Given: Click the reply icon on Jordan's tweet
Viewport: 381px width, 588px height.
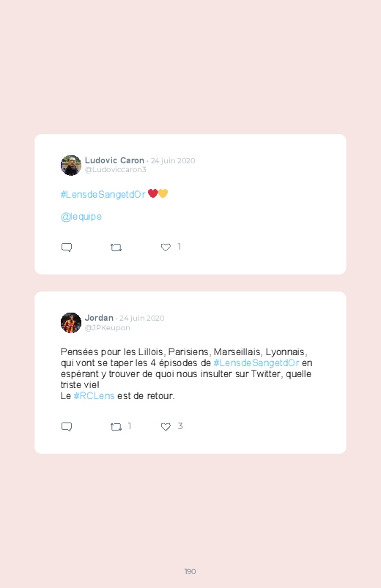Looking at the screenshot, I should tap(67, 427).
